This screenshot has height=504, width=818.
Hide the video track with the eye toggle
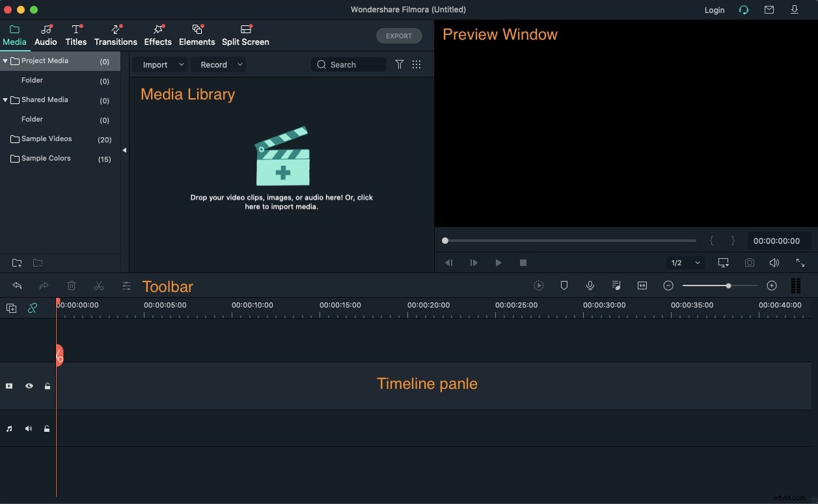(x=29, y=386)
